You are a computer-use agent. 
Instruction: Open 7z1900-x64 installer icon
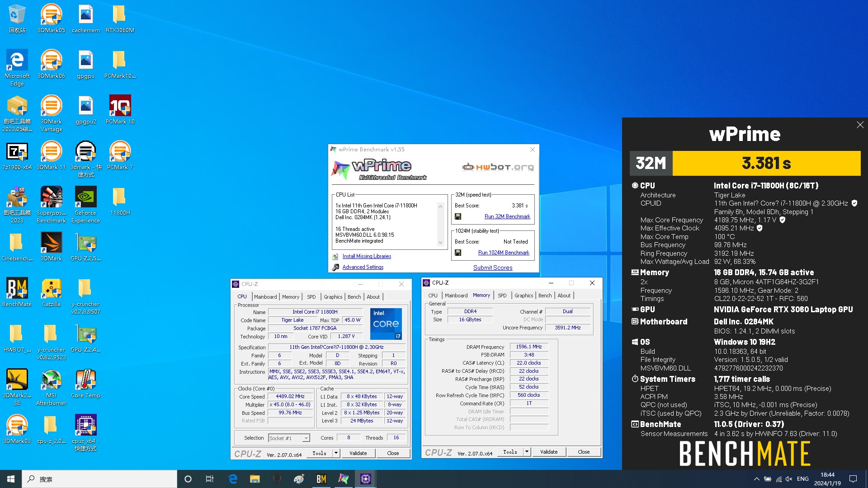coord(17,155)
